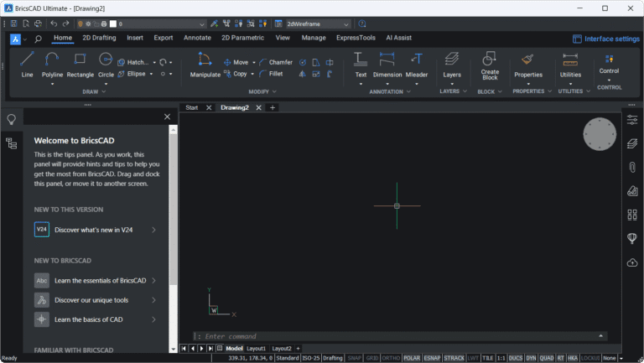Viewport: 644px width, 363px height.
Task: Open the 2D Drafting ribbon tab
Action: click(x=99, y=38)
